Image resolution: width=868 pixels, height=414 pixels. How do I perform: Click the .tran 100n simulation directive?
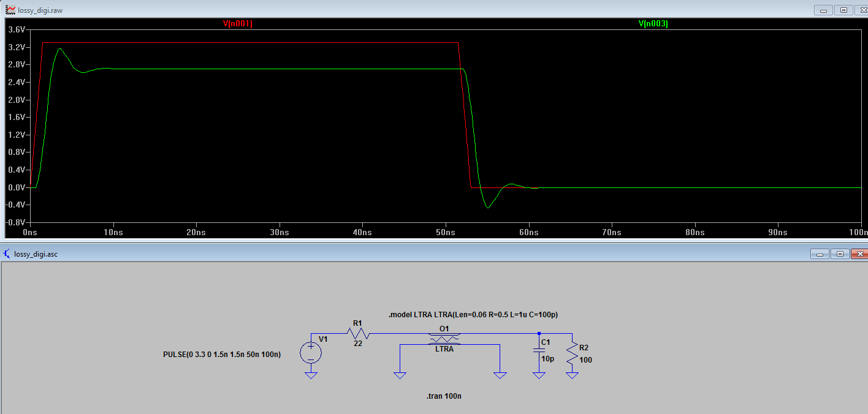pos(444,396)
